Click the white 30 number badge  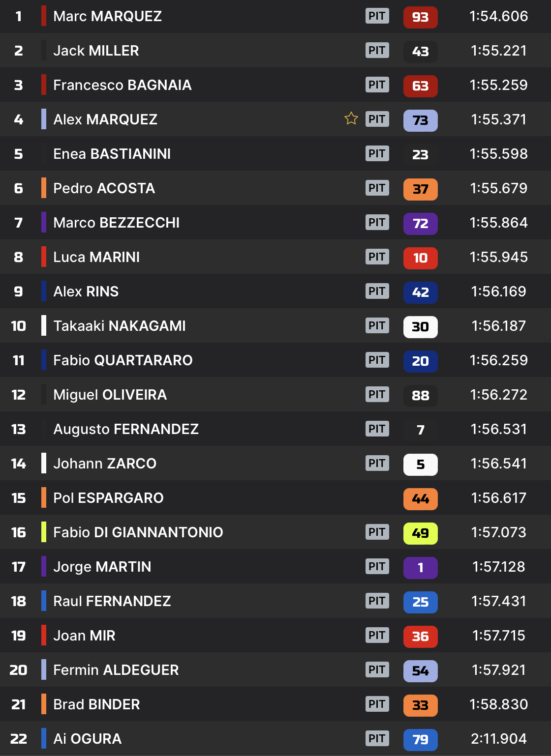(x=421, y=327)
